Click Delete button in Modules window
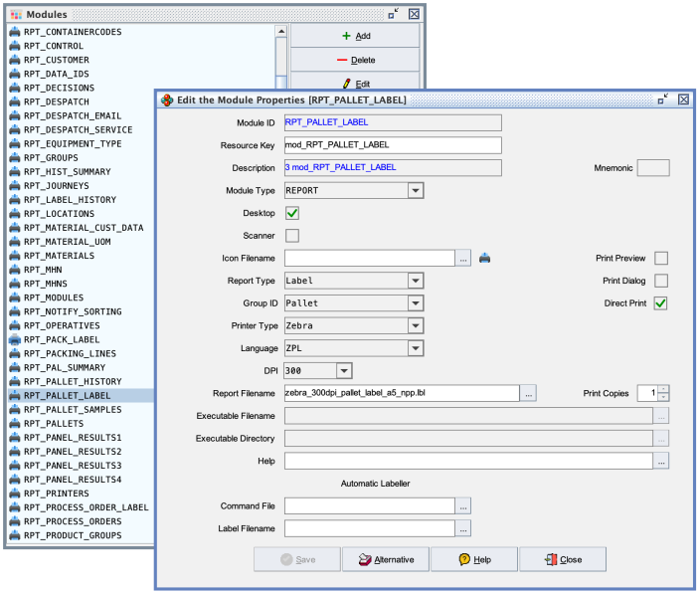Screen dimensions: 700x596 coord(355,60)
